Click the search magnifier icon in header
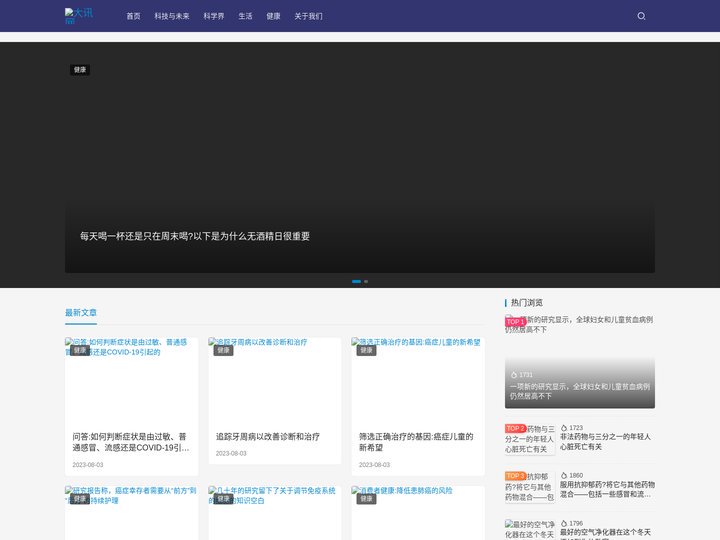720x540 pixels. click(x=641, y=16)
